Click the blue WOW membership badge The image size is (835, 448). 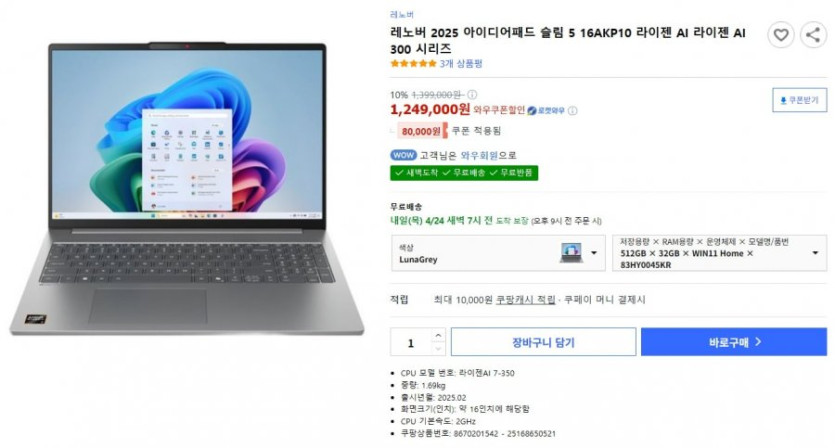(x=403, y=155)
